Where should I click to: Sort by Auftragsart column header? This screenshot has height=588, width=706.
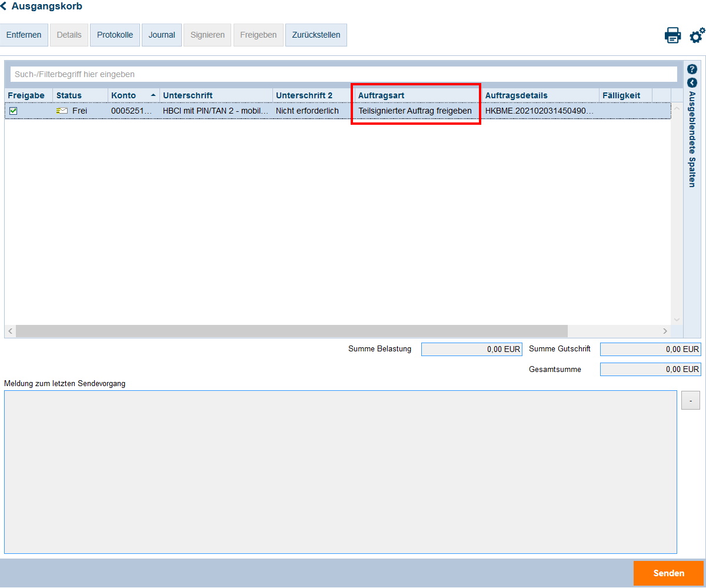click(x=418, y=95)
